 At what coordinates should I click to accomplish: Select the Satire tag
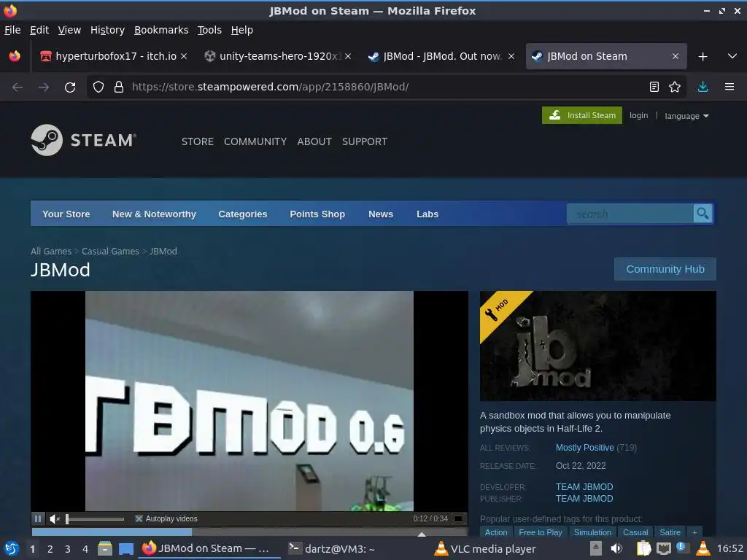click(x=670, y=532)
